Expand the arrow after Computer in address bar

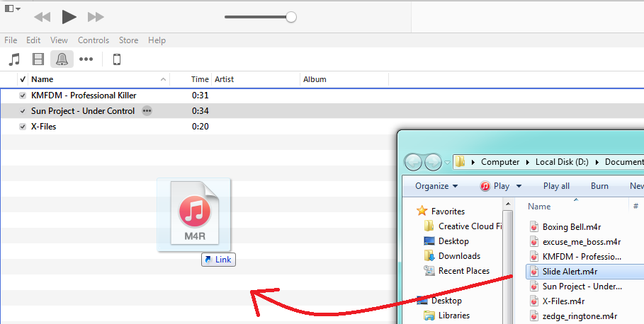[528, 163]
